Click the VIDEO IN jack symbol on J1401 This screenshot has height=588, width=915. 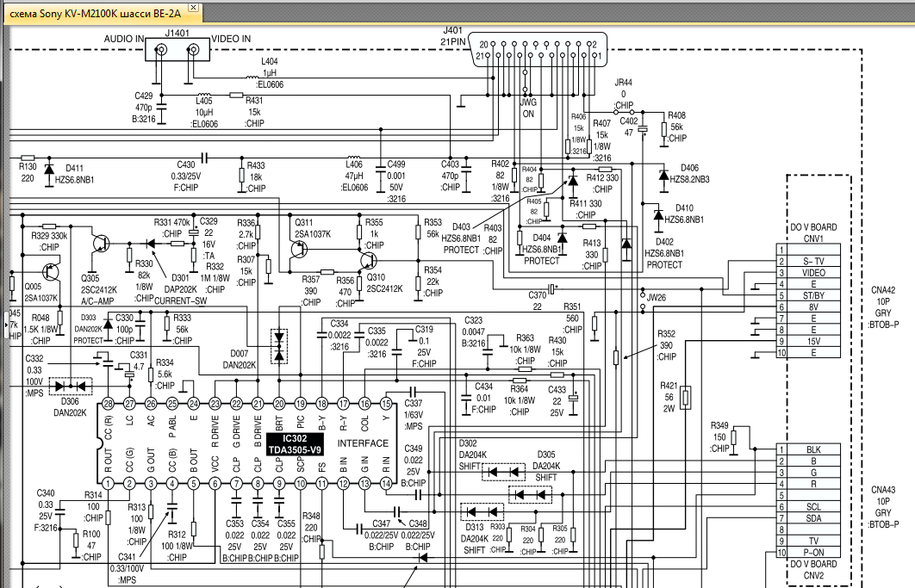[193, 51]
